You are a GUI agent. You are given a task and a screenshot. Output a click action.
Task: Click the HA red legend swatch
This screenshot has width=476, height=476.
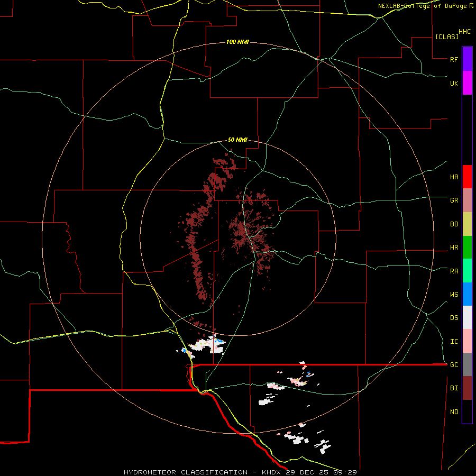(x=467, y=177)
